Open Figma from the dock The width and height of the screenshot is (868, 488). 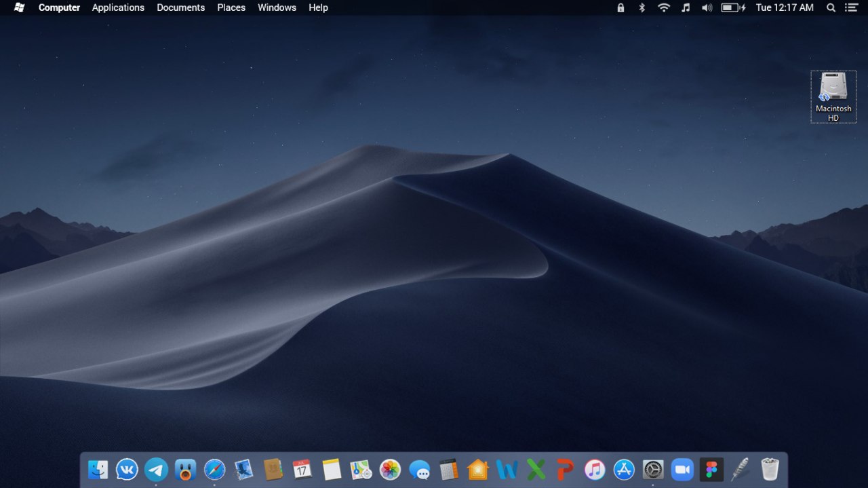coord(711,469)
